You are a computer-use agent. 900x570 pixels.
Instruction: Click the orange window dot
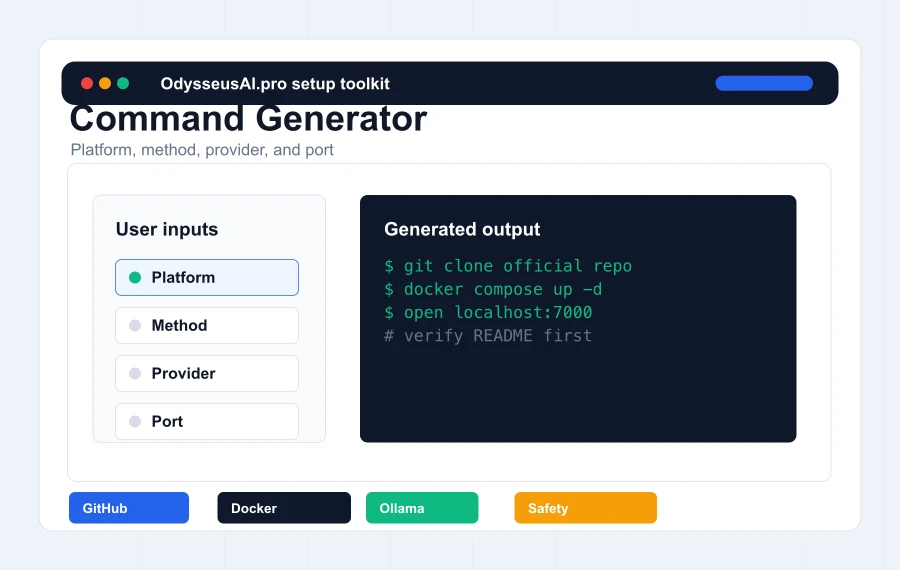tap(105, 83)
